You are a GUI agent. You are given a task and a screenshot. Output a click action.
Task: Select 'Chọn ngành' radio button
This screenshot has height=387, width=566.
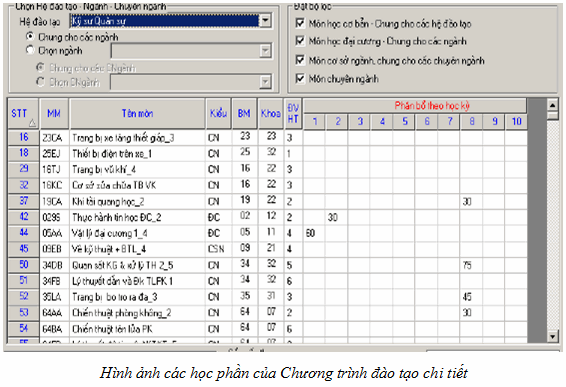(30, 50)
